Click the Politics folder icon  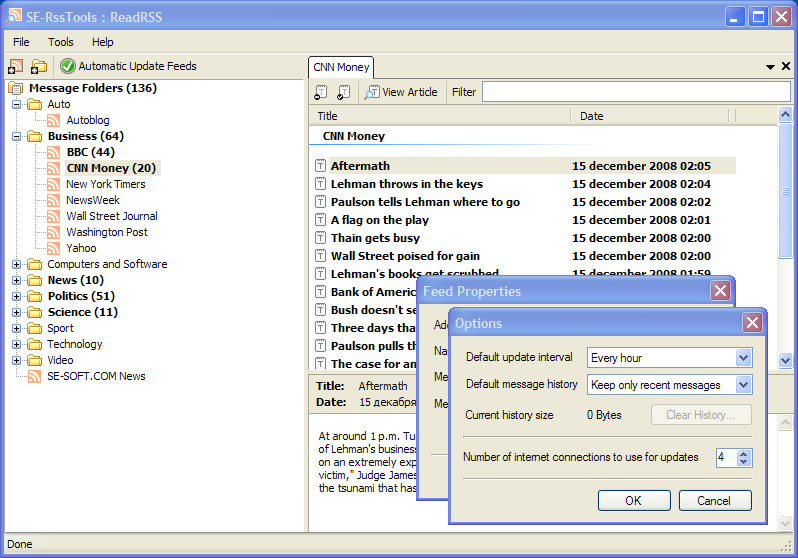[35, 296]
